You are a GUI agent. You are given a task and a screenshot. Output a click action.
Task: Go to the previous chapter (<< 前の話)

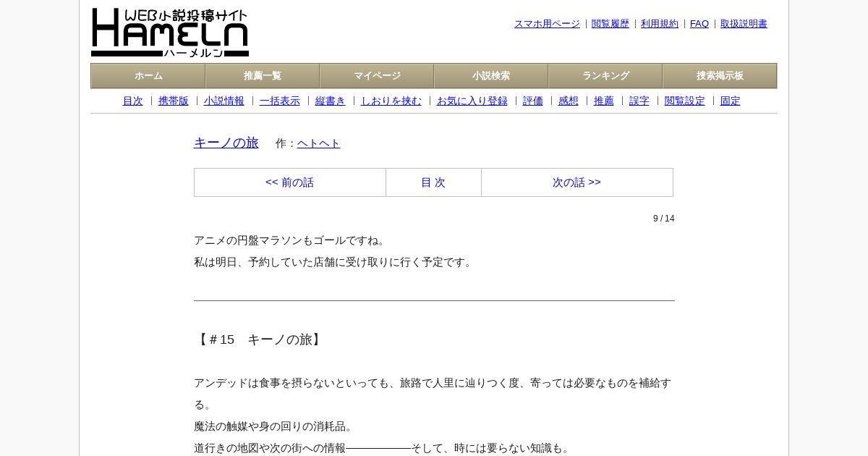290,182
